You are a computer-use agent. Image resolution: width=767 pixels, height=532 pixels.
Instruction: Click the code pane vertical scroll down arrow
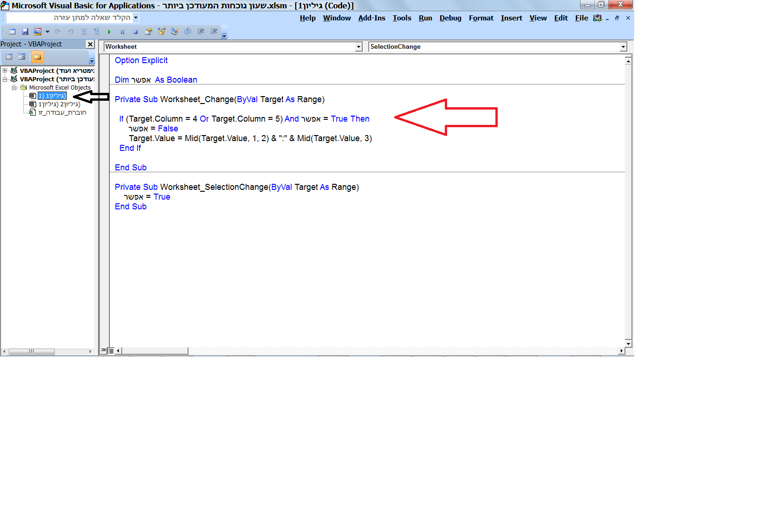pos(628,344)
